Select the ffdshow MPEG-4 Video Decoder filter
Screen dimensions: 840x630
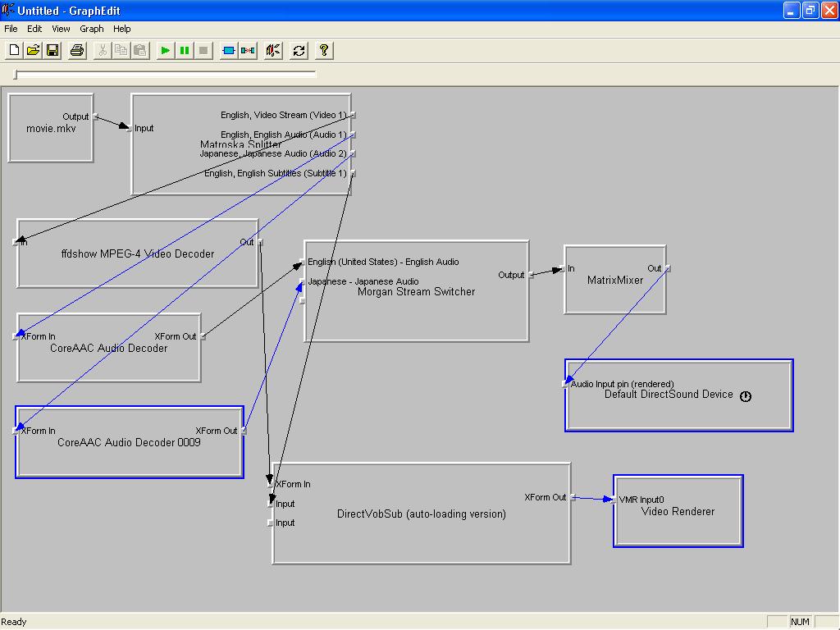[138, 254]
